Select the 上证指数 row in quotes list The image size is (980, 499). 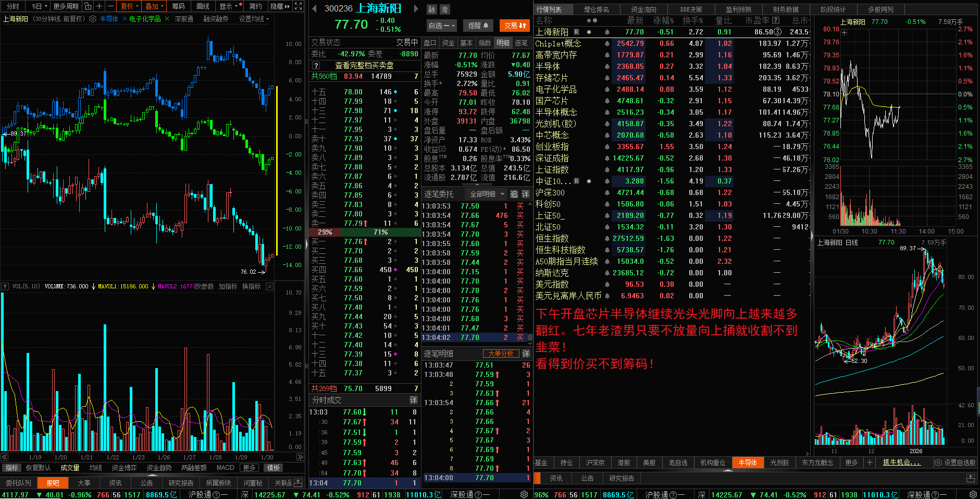tap(672, 170)
